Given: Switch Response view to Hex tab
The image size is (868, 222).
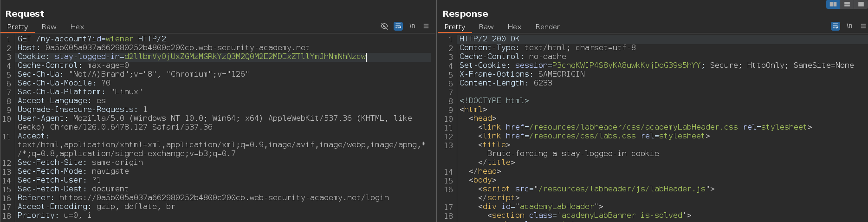Looking at the screenshot, I should [x=514, y=27].
